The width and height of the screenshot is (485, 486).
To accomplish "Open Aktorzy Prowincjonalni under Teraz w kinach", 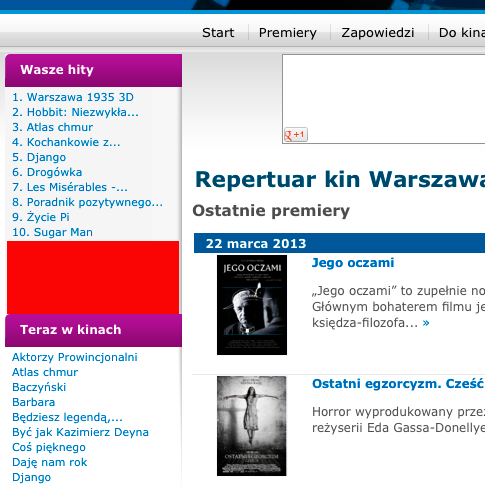I will point(75,357).
